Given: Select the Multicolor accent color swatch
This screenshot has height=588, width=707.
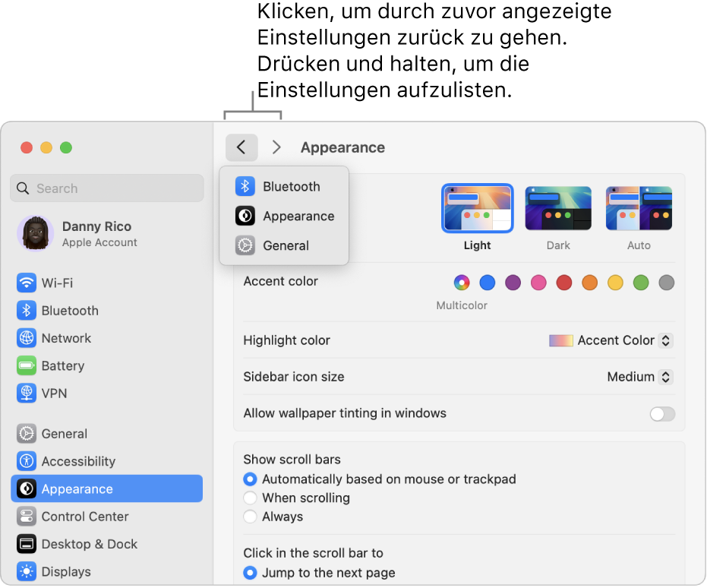Looking at the screenshot, I should [x=462, y=283].
